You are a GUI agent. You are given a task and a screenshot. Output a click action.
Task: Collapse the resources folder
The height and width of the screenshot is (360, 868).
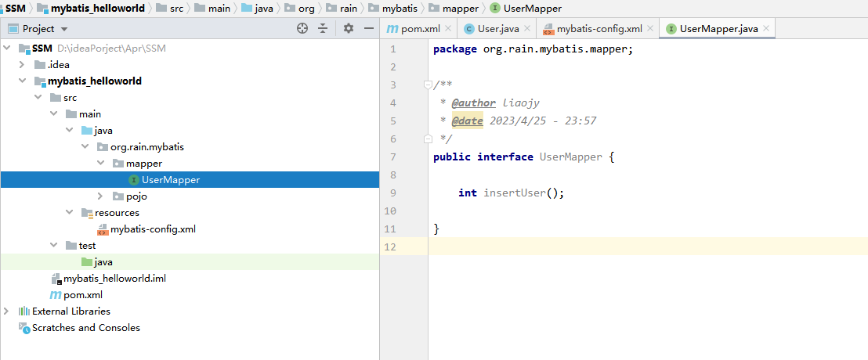click(x=69, y=212)
